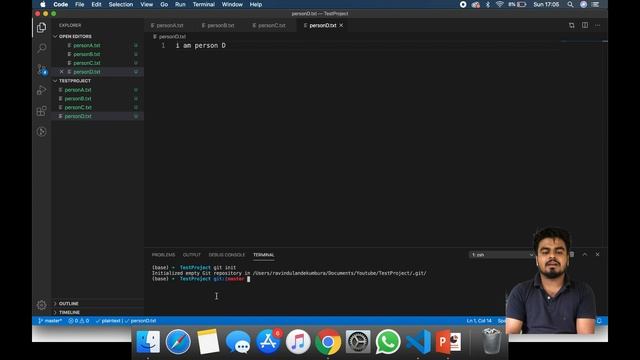Open the Run and Debug view

[41, 90]
